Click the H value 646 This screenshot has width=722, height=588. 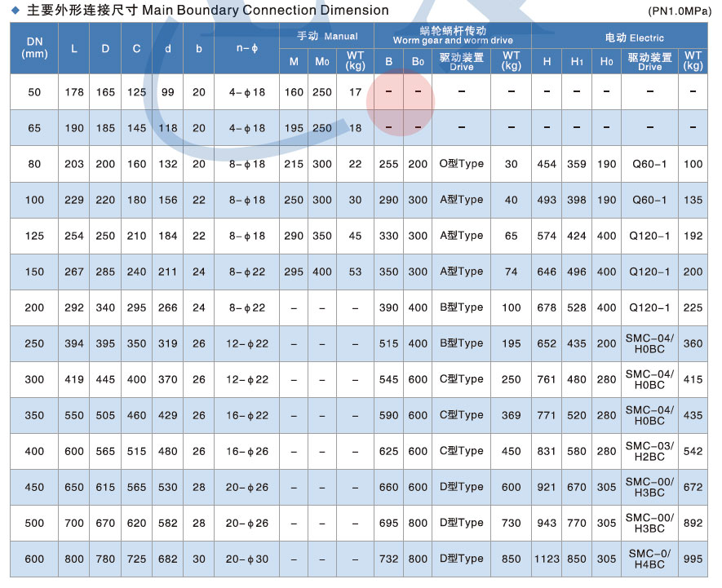547,272
